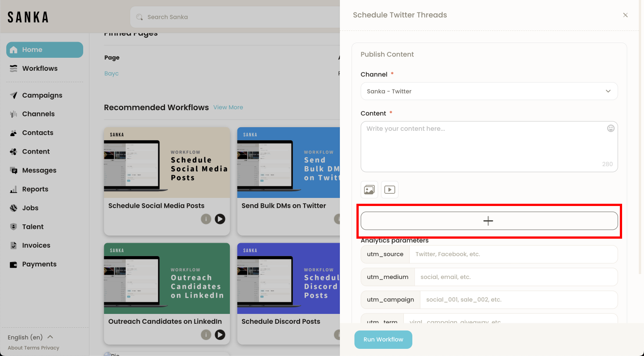Expand the English (en) language selector

coord(30,337)
